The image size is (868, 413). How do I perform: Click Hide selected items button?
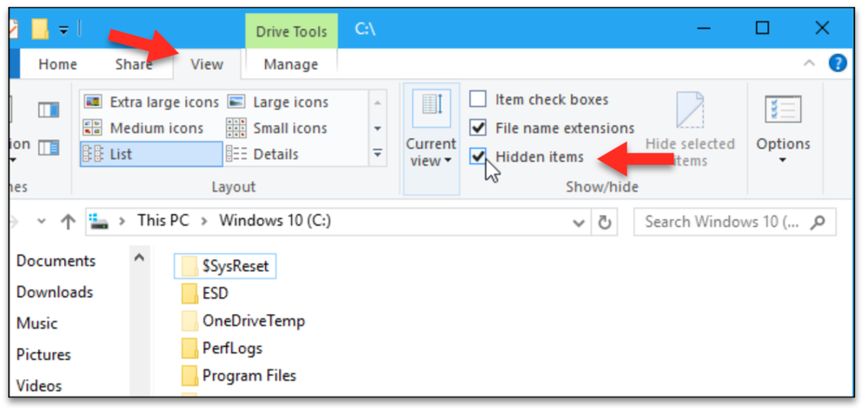click(x=690, y=130)
